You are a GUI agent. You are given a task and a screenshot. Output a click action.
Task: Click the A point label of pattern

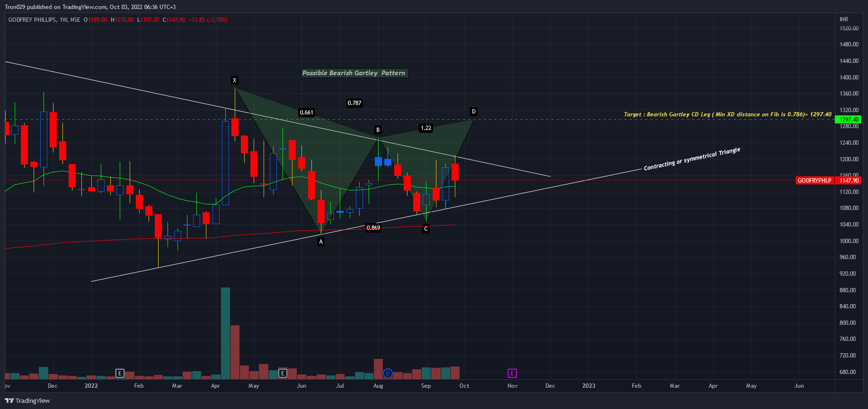[x=321, y=242]
